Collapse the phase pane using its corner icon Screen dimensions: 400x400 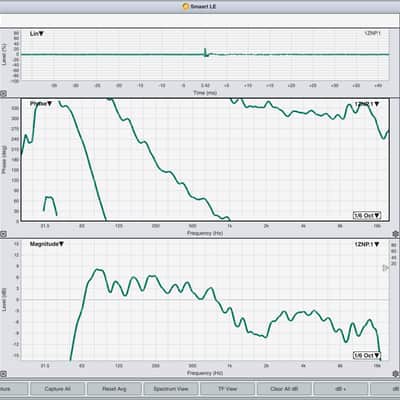tap(3, 234)
